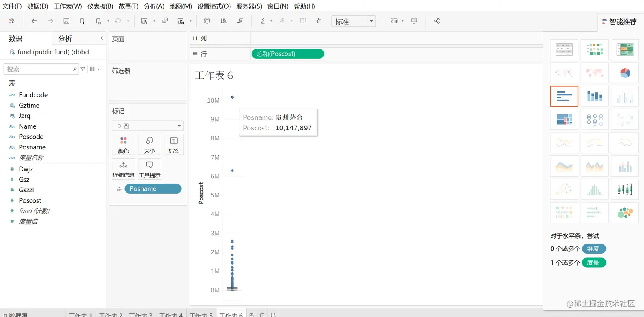Select the fund data source

coord(52,52)
